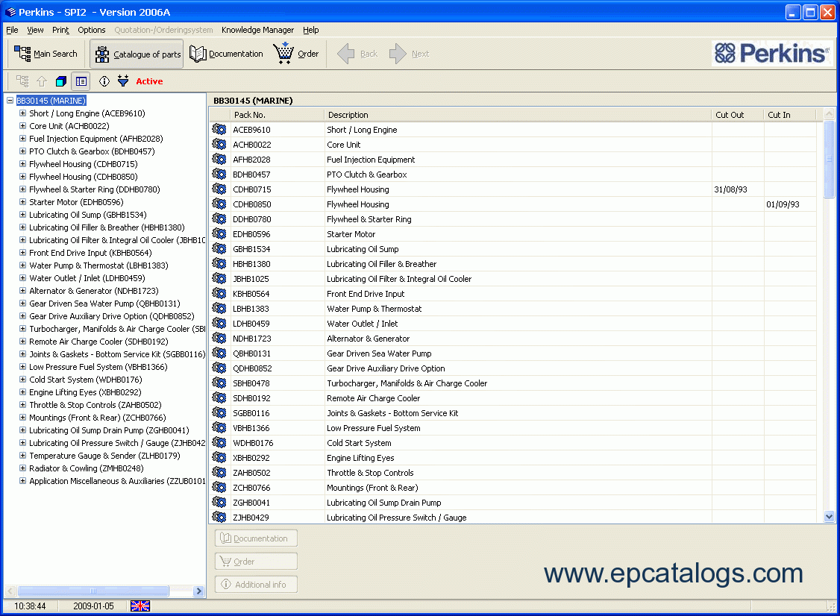Click the gear icon for pack AFHB2028

click(x=219, y=159)
